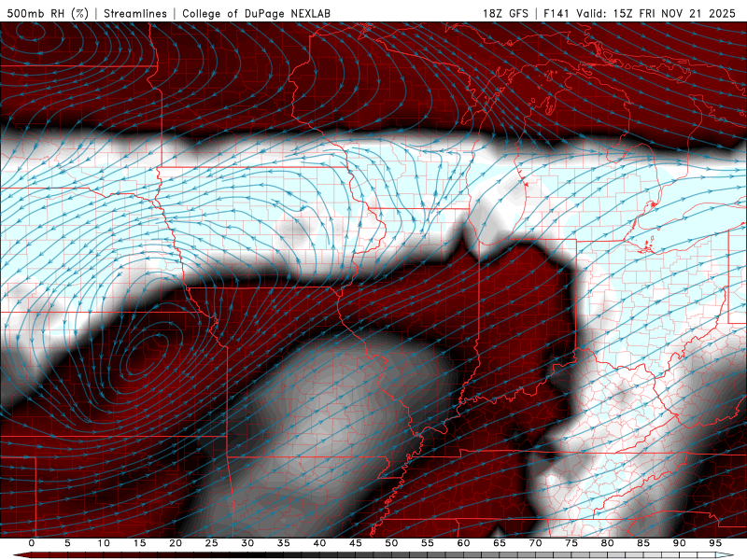
Task: Click the '30' colorbar scale value
Action: (x=247, y=543)
